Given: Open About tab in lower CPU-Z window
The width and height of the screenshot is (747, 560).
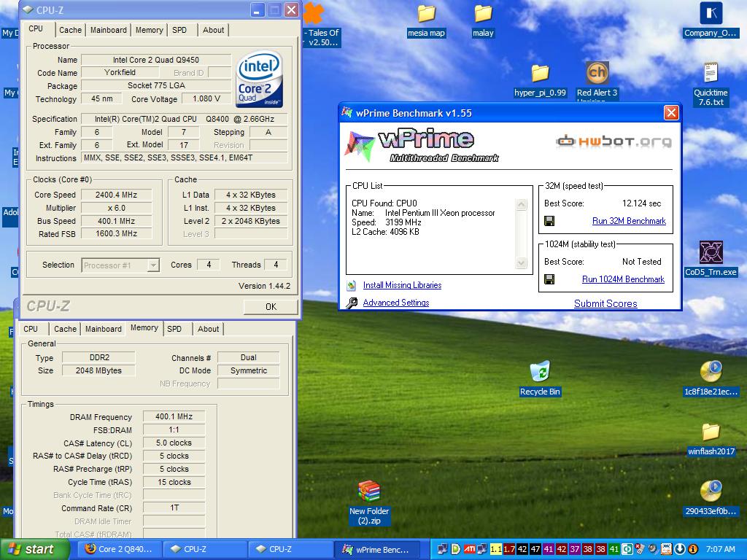Looking at the screenshot, I should (208, 329).
